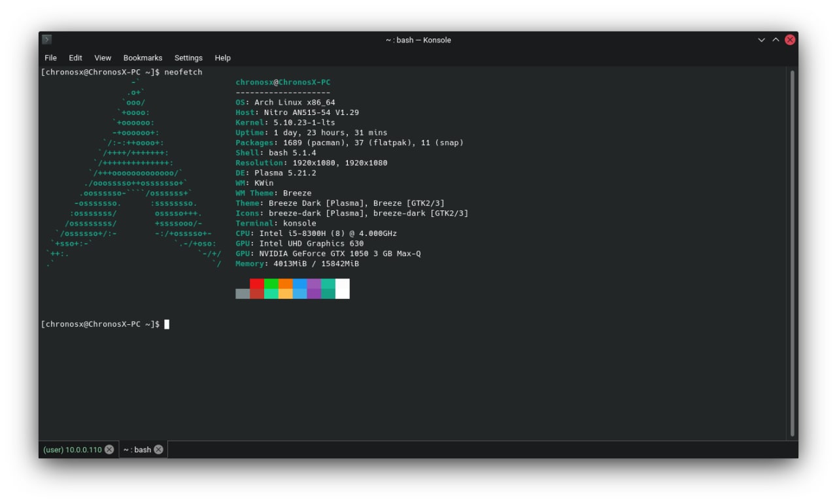Open the Bookmarks menu
The width and height of the screenshot is (837, 504).
coord(143,58)
